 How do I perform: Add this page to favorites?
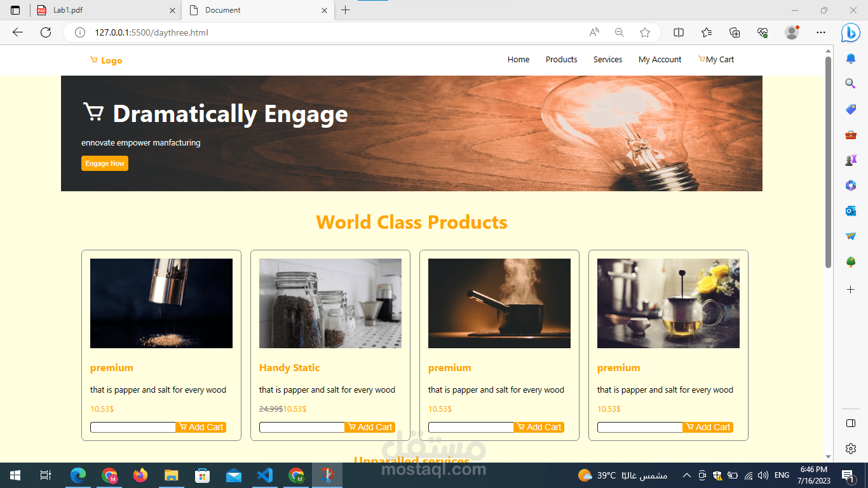(645, 32)
